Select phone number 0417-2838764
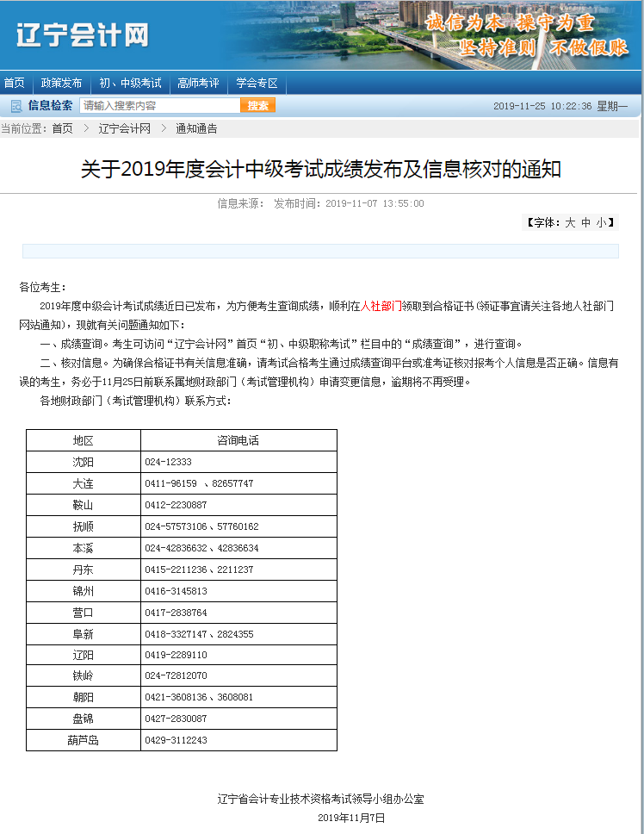This screenshot has height=834, width=644. pyautogui.click(x=176, y=613)
